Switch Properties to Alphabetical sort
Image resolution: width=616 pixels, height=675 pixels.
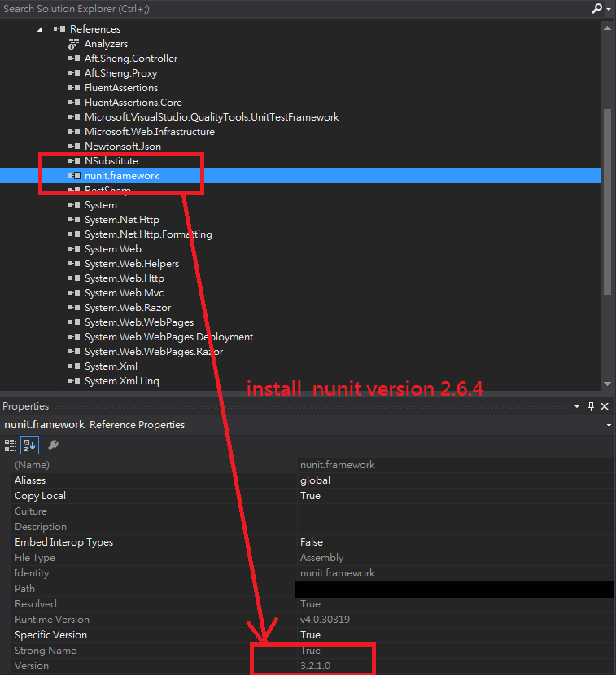[29, 445]
